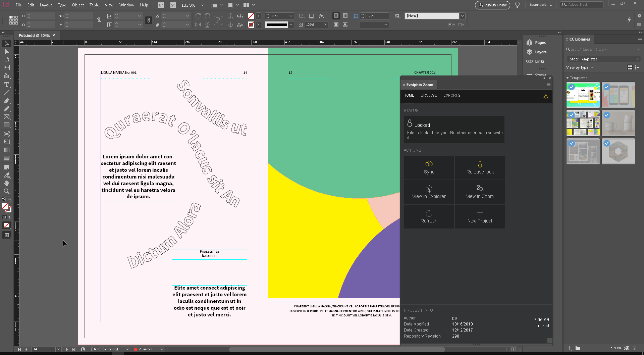Click the notification bell in Evolphin Zoom
Screen dimensions: 644x355
coord(546,97)
